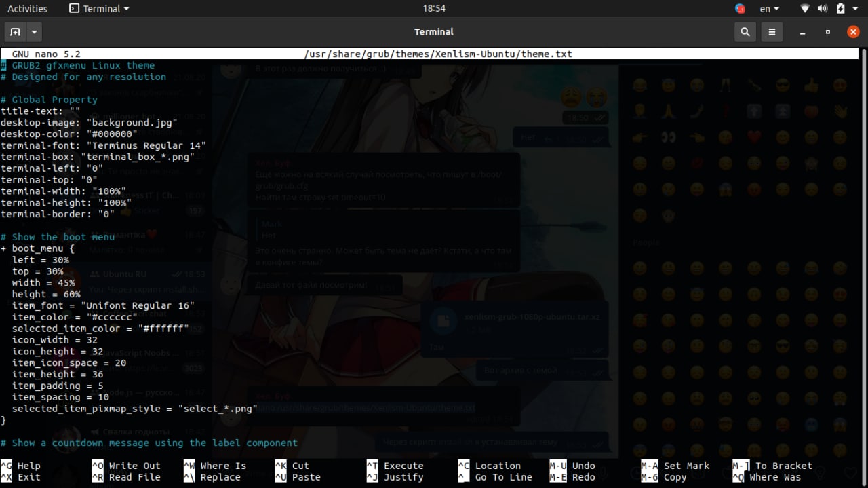Viewport: 868px width, 488px height.
Task: Click the M-E Redo shortcut
Action: click(572, 477)
